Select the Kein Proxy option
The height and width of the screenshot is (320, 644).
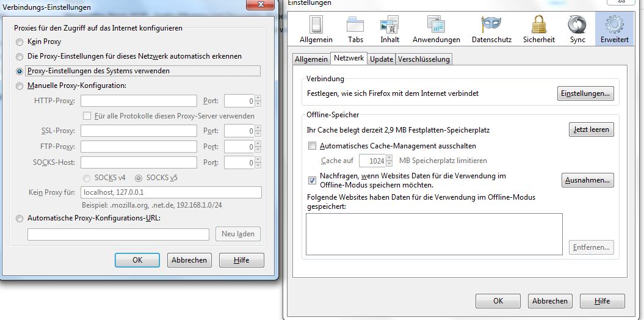coord(20,42)
